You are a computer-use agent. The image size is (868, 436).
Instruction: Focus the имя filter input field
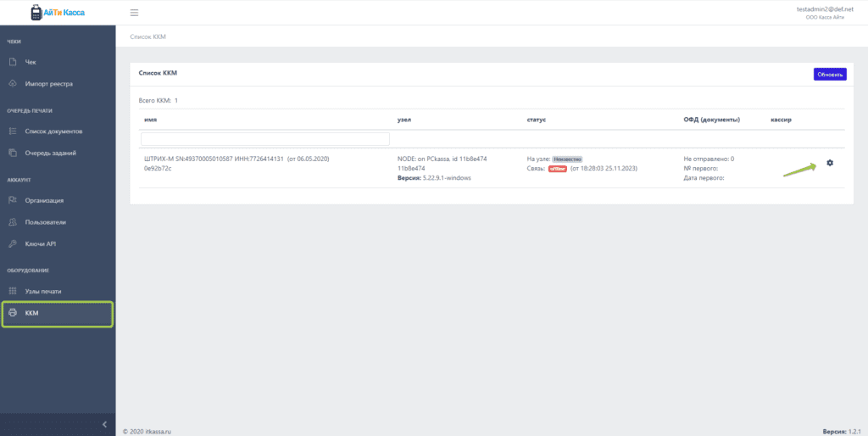(x=265, y=138)
